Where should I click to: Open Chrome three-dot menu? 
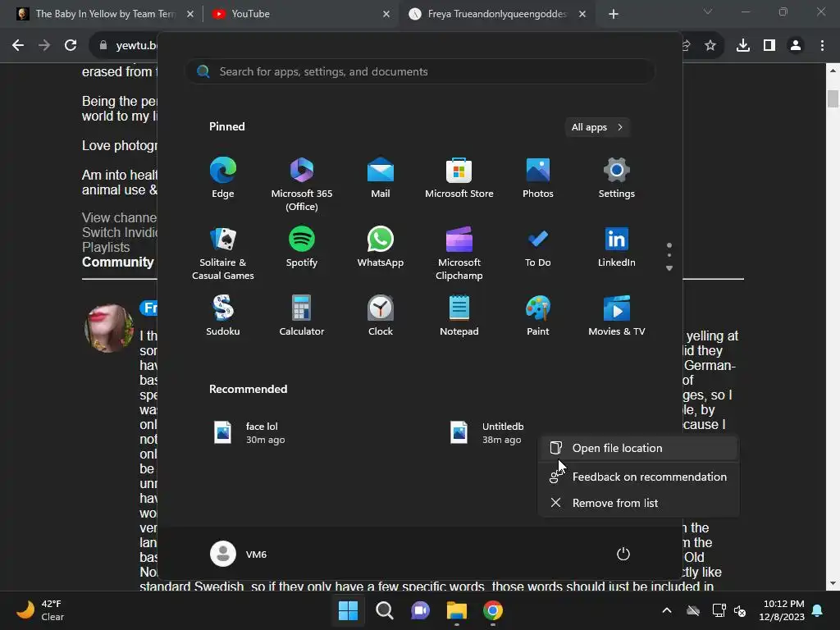(822, 46)
